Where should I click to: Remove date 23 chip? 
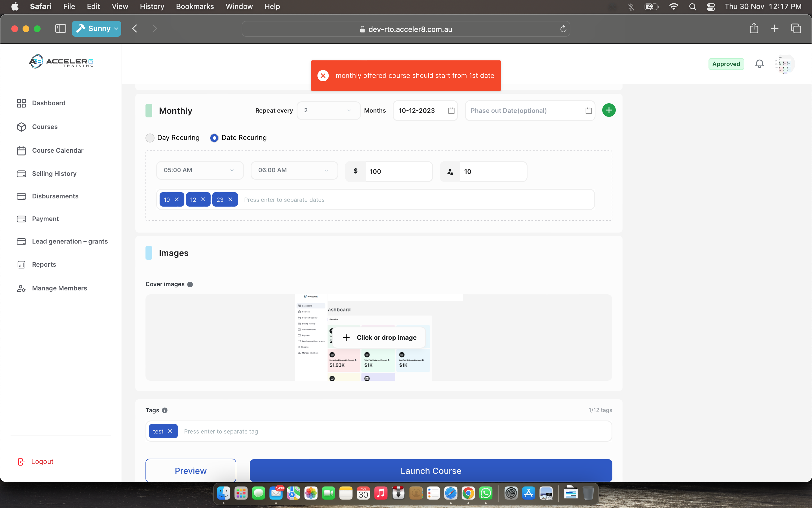click(x=230, y=199)
